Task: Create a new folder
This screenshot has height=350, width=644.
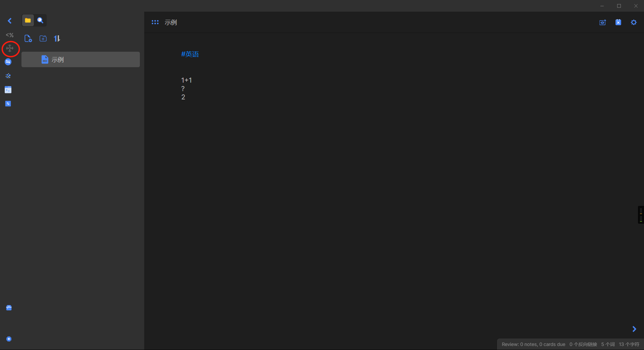Action: (x=43, y=39)
